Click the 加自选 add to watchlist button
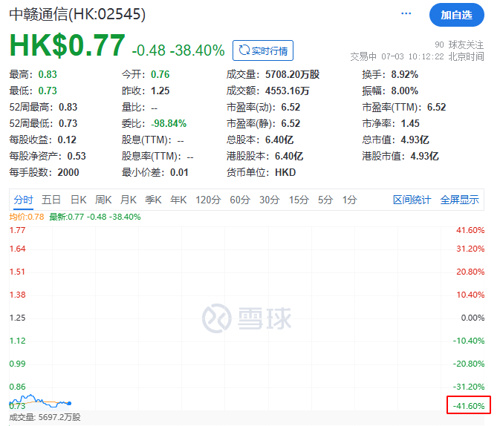The width and height of the screenshot is (500, 426). (456, 15)
